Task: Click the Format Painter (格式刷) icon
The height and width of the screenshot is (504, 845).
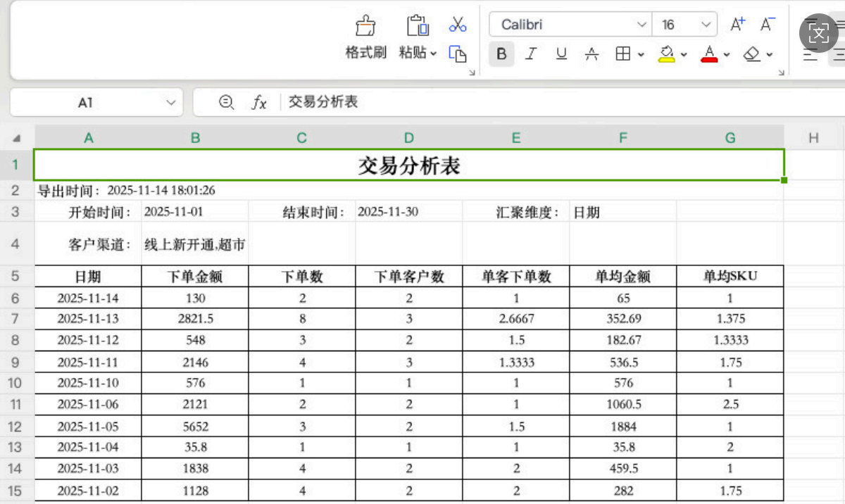Action: tap(365, 26)
